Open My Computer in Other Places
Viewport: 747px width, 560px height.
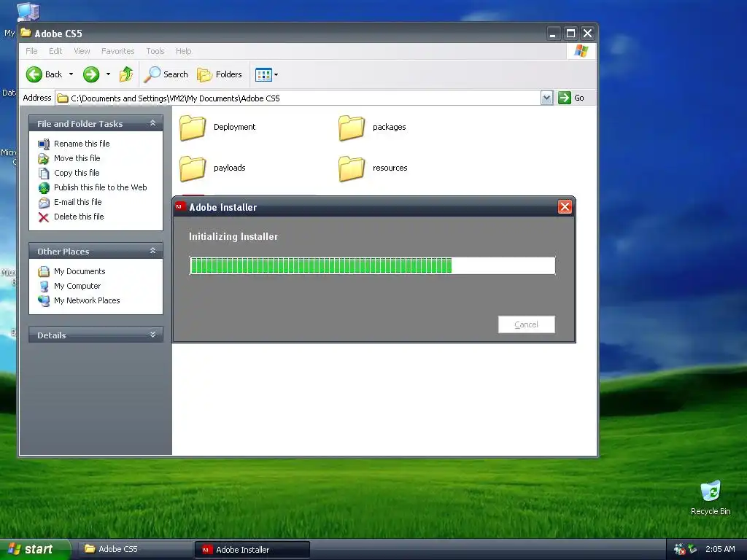(x=77, y=286)
